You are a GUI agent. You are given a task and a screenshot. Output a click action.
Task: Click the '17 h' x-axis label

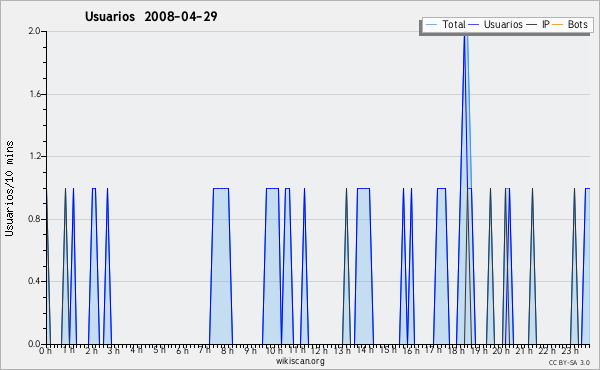pos(433,350)
